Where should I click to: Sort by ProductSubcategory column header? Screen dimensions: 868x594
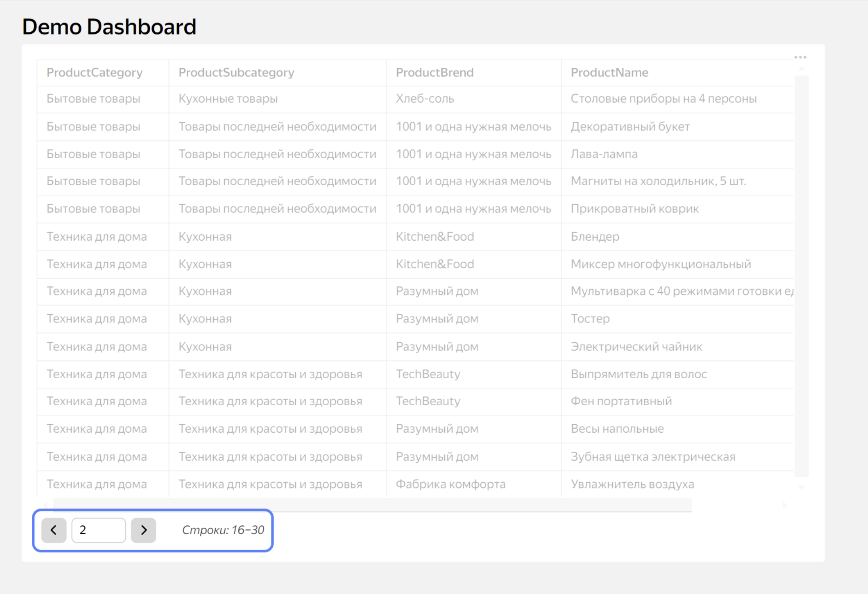(x=236, y=73)
